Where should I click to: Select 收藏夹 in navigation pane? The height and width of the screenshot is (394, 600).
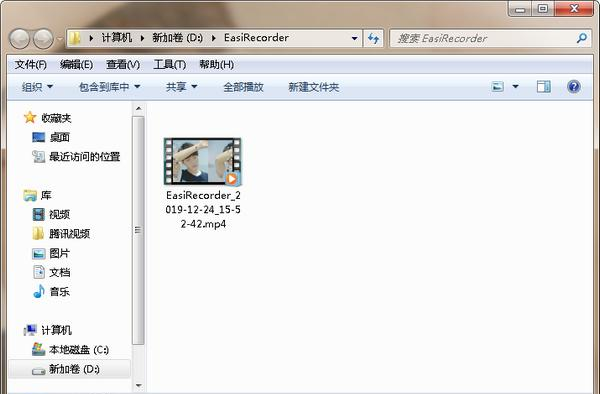pyautogui.click(x=56, y=118)
